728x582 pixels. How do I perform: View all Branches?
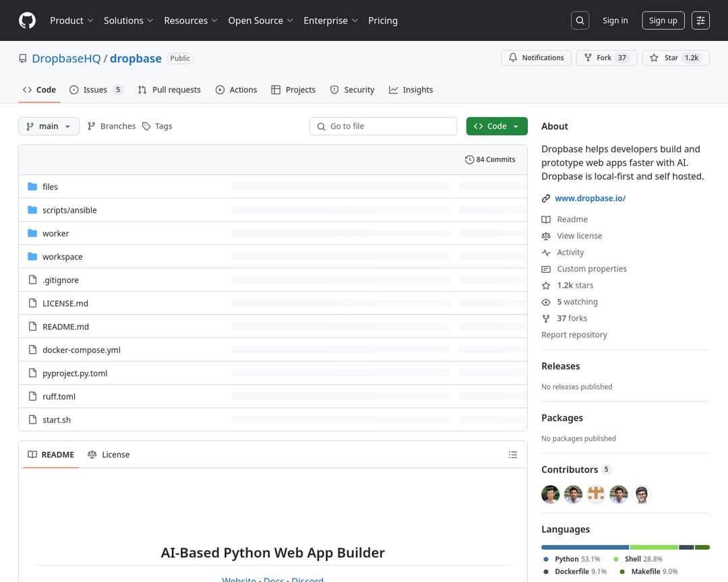pyautogui.click(x=111, y=126)
